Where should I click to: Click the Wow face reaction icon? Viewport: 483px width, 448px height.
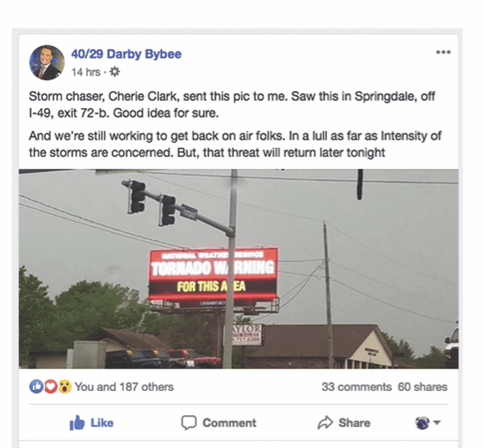pos(64,386)
